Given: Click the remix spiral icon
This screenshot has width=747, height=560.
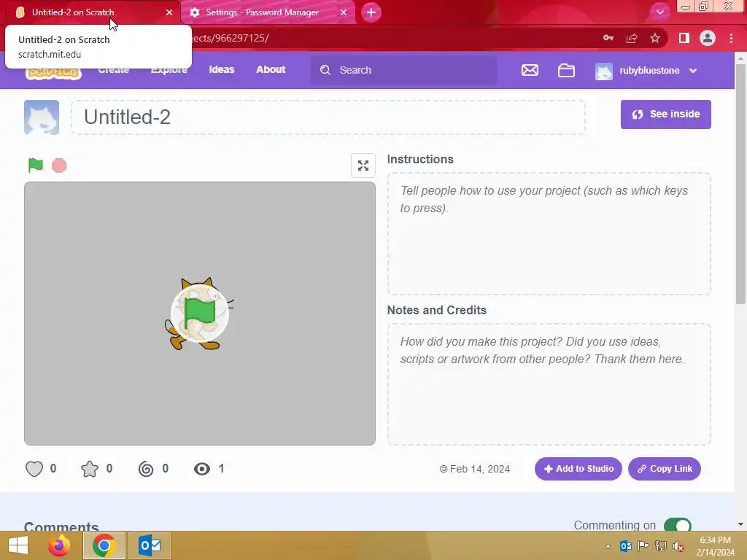Looking at the screenshot, I should coord(146,469).
